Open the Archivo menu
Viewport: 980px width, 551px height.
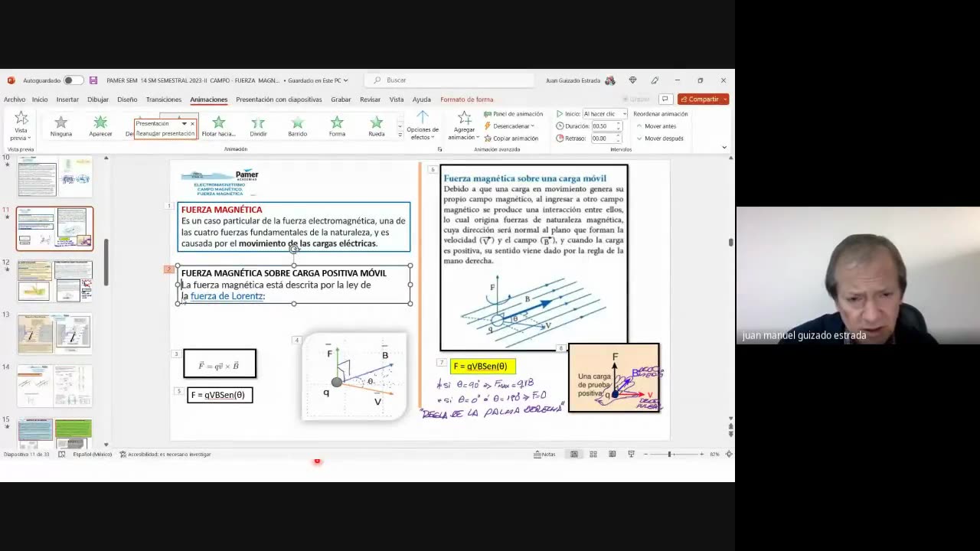pos(15,99)
